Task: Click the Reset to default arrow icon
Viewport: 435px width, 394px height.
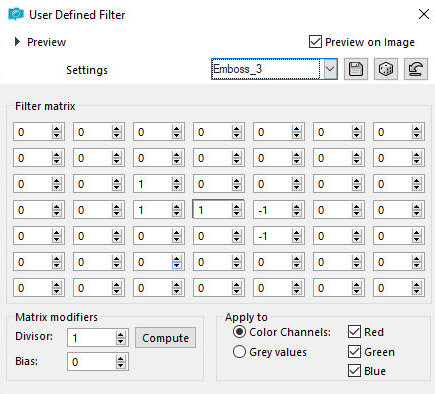Action: click(416, 69)
